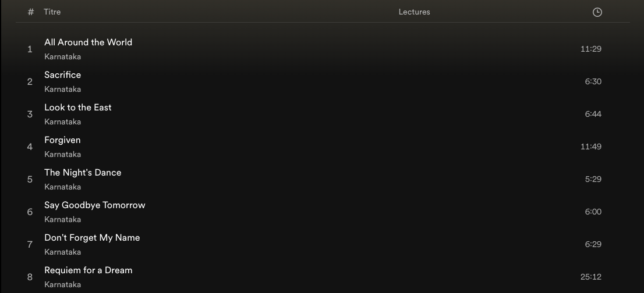Screen dimensions: 644x293
Task: Open Don't Forget My Name track
Action: pyautogui.click(x=92, y=238)
